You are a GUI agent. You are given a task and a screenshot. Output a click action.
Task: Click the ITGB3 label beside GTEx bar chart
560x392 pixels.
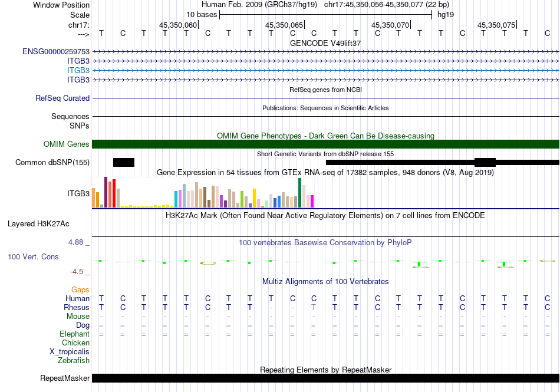(78, 193)
